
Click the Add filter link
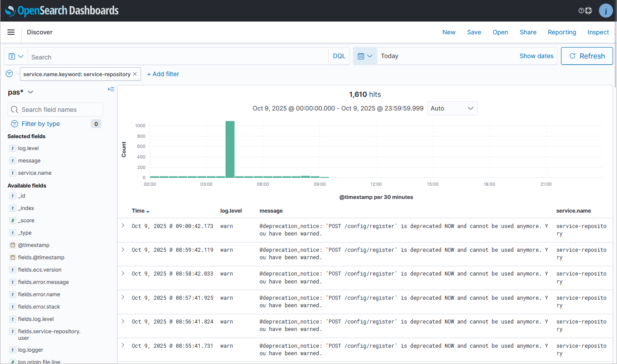(163, 74)
